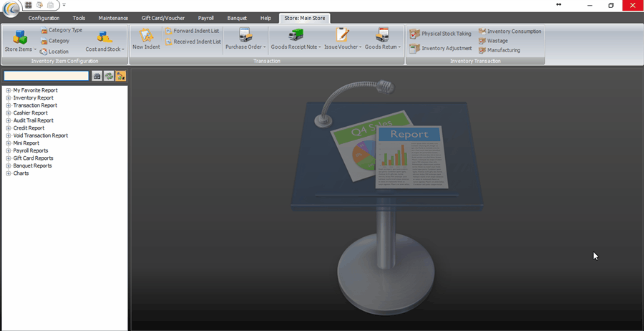Switch to the Maintenance tab

113,18
